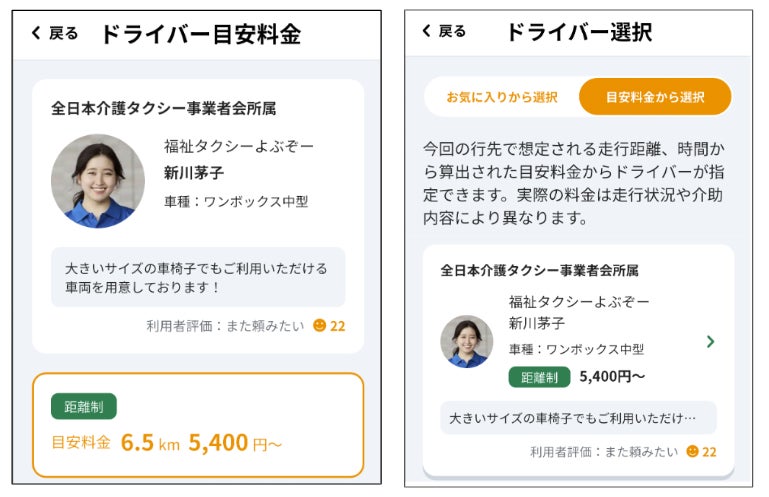This screenshot has width=769, height=497.
Task: Select お気に入りから選択 tab
Action: 501,97
